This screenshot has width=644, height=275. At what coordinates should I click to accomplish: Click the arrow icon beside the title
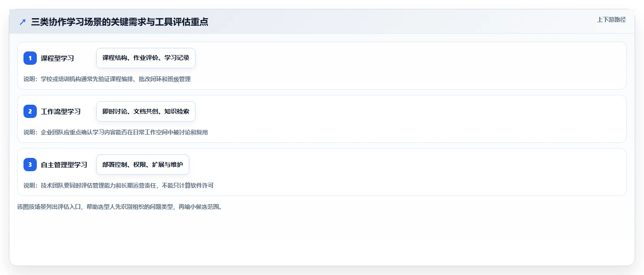23,22
